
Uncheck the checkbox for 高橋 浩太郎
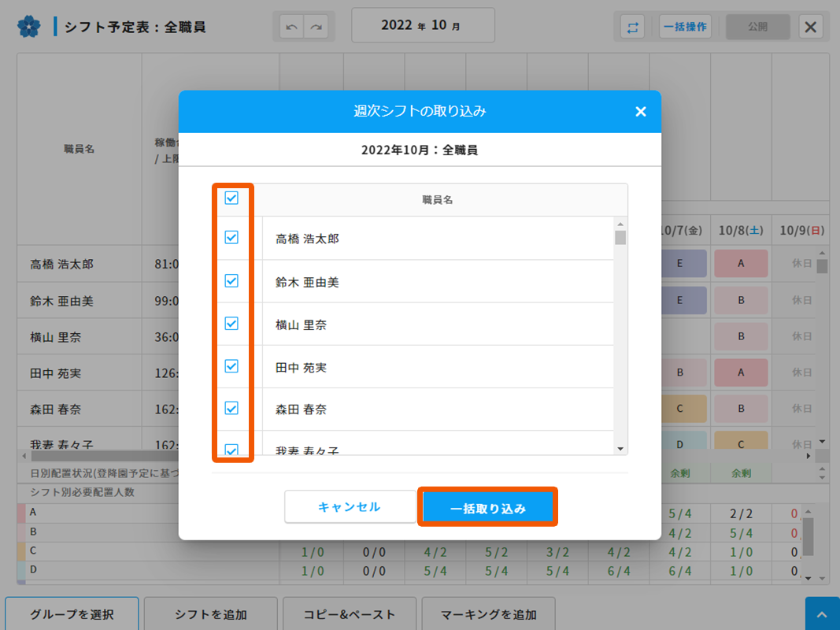231,237
